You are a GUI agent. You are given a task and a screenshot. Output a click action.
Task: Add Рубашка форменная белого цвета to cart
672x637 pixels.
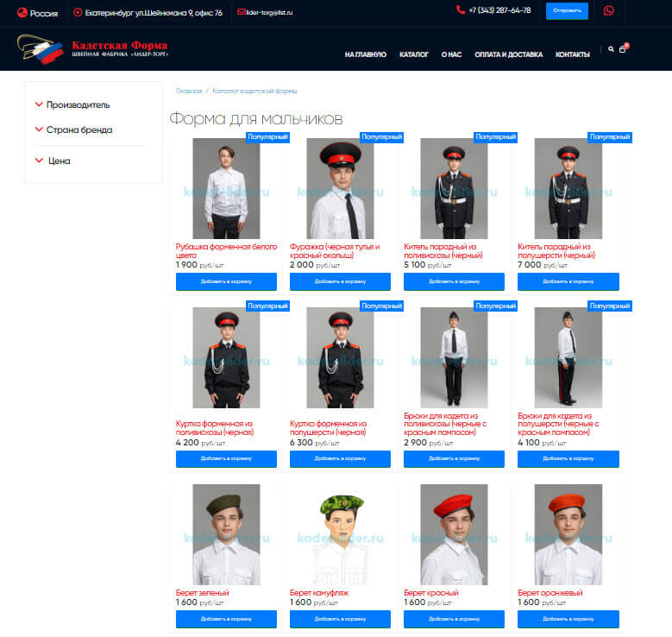(x=226, y=281)
